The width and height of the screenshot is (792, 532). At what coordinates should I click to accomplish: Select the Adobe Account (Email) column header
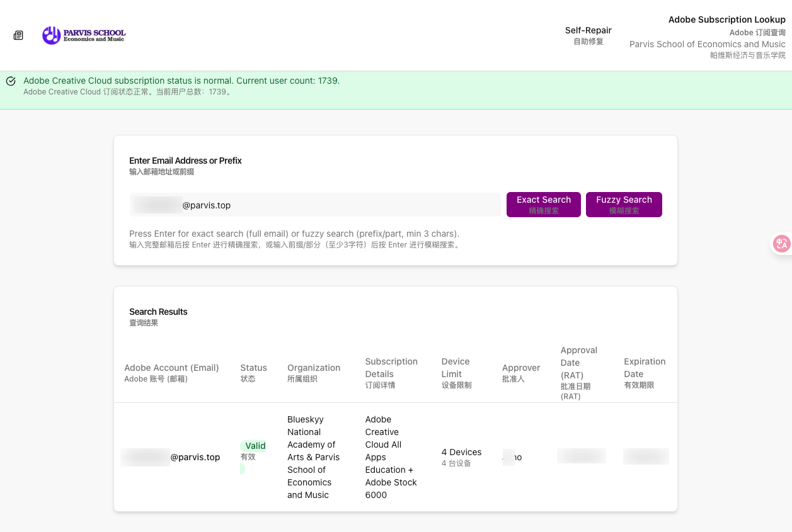(x=171, y=373)
